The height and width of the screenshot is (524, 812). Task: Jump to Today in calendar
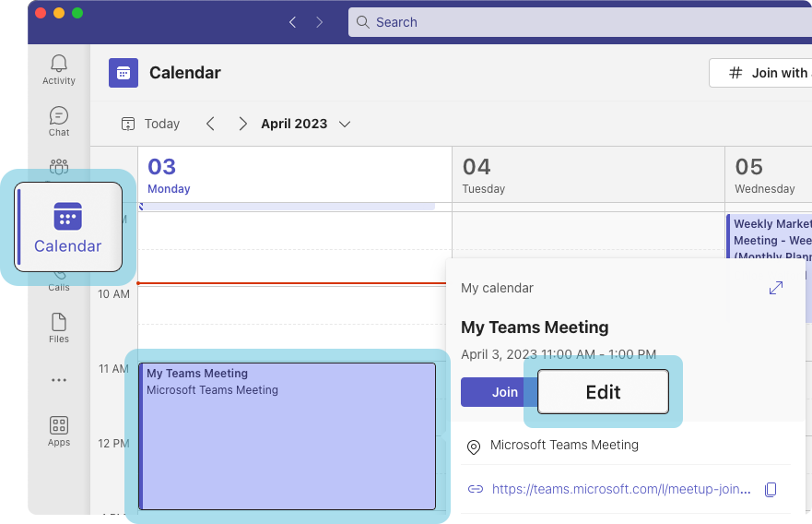[150, 124]
